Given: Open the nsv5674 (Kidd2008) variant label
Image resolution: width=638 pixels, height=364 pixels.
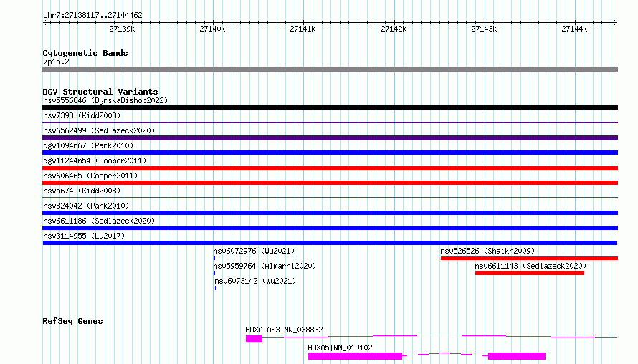Looking at the screenshot, I should tap(82, 191).
